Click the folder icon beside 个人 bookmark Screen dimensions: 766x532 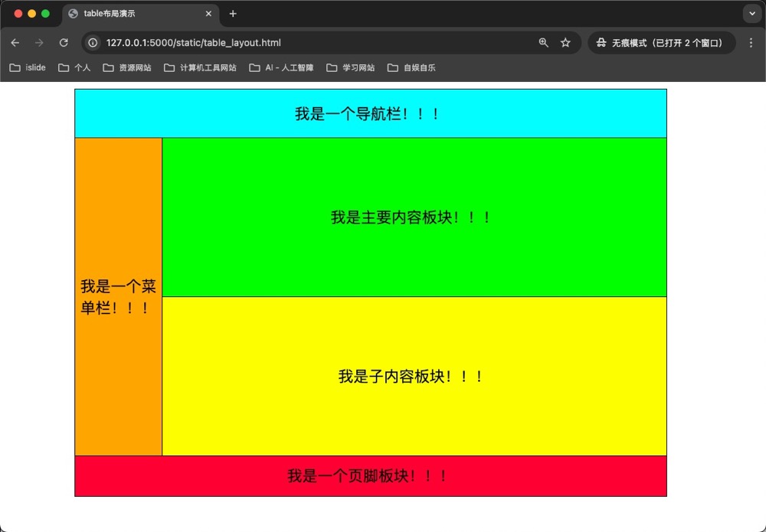[x=61, y=67]
